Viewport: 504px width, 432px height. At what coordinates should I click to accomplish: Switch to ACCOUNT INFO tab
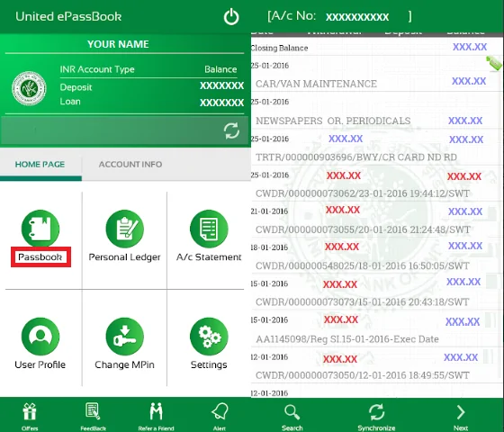tap(130, 164)
